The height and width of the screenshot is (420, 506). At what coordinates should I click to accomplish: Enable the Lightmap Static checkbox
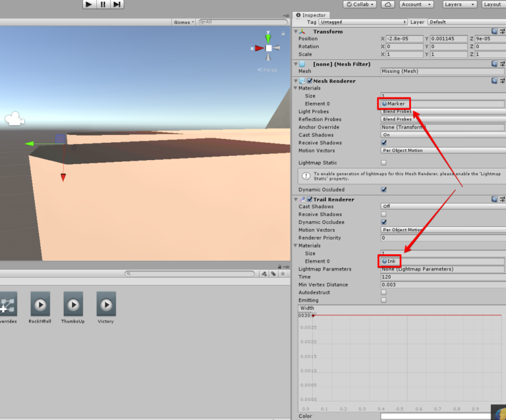[x=384, y=163]
